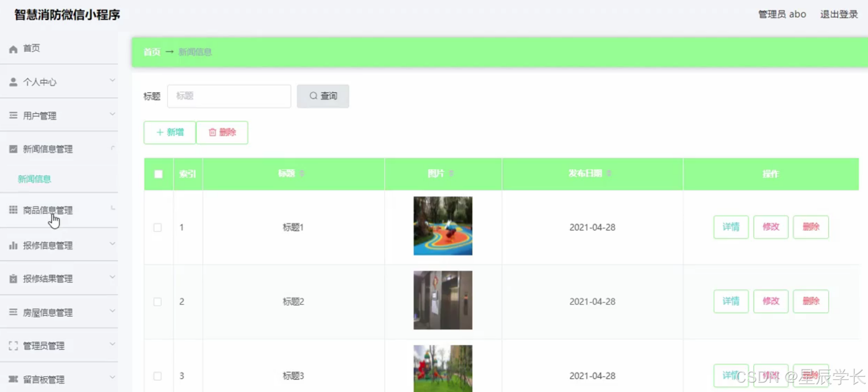Expand the 报修结果管理 chevron

(x=112, y=277)
